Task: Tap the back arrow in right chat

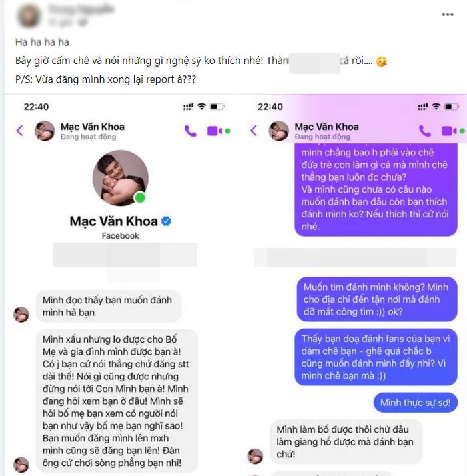Action: tap(254, 131)
